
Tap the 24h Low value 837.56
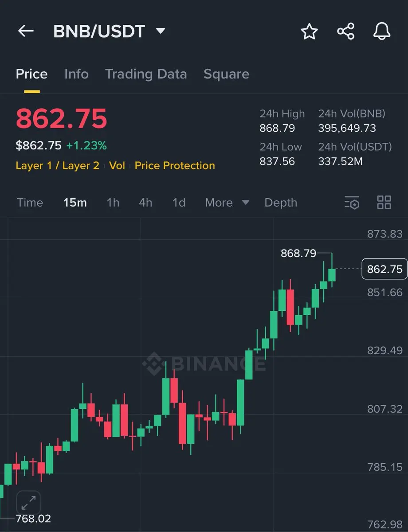click(x=277, y=161)
